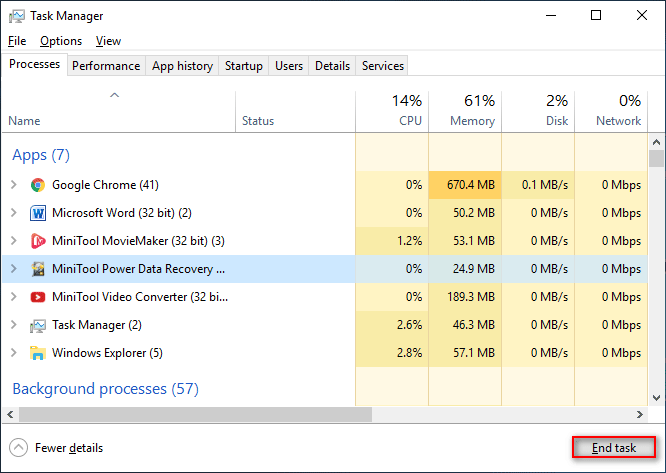Expand the Windows Explorer process group
666x473 pixels.
coord(14,353)
